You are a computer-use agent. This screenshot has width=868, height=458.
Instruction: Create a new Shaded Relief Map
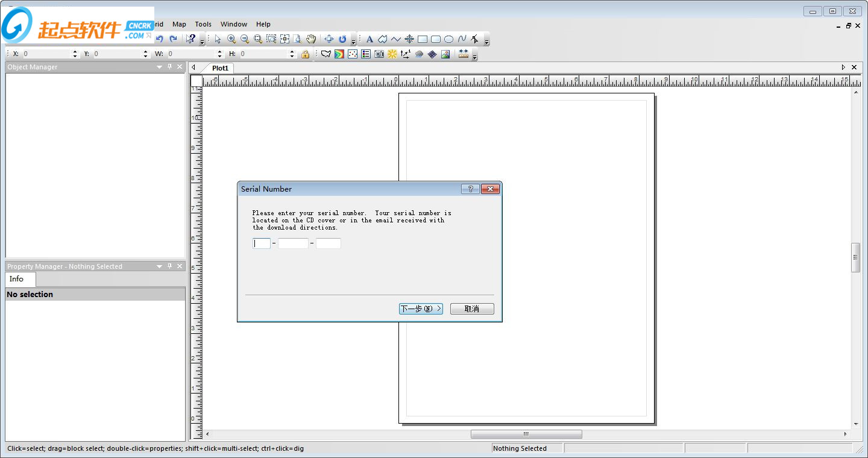(x=392, y=54)
